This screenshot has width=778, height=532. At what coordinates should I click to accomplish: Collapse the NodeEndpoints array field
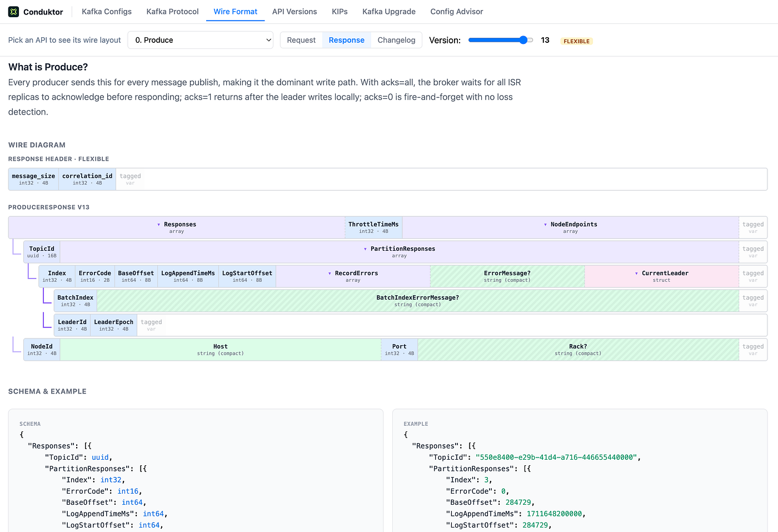click(570, 227)
